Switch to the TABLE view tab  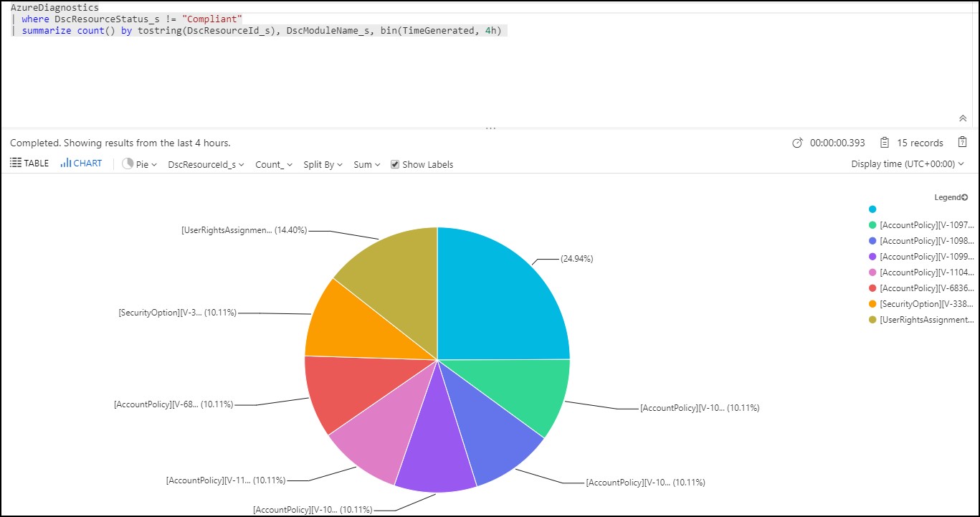coord(29,163)
